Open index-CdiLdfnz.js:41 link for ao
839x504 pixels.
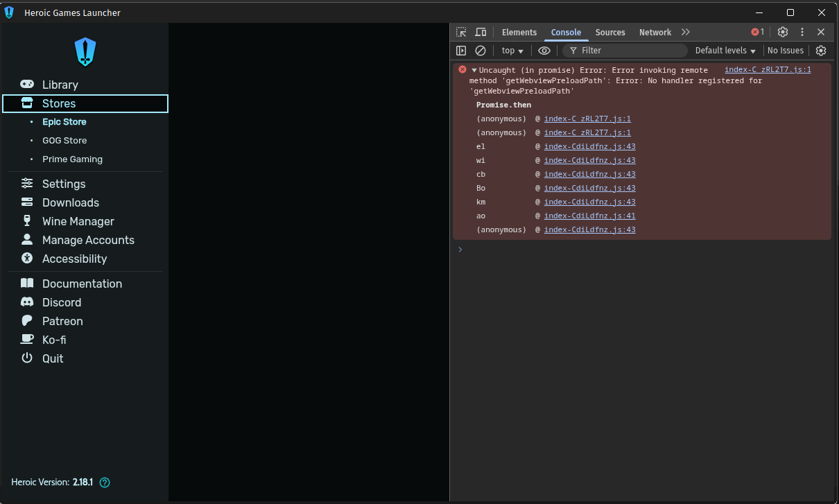(589, 216)
